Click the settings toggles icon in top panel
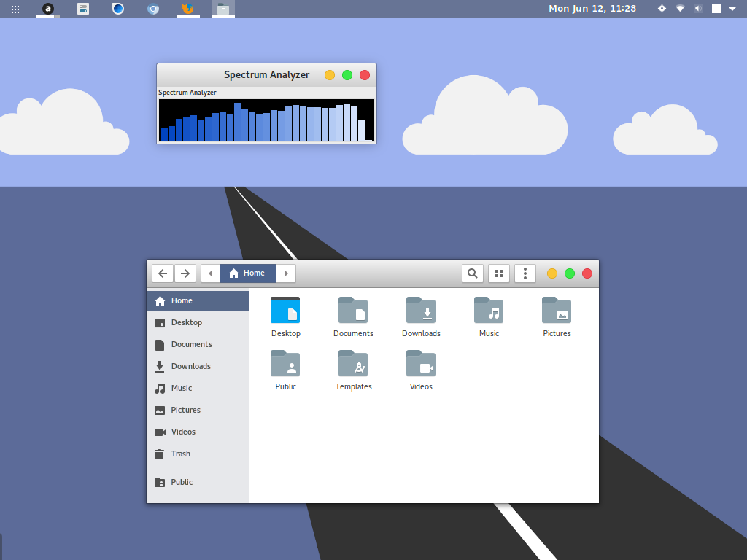 (83, 9)
